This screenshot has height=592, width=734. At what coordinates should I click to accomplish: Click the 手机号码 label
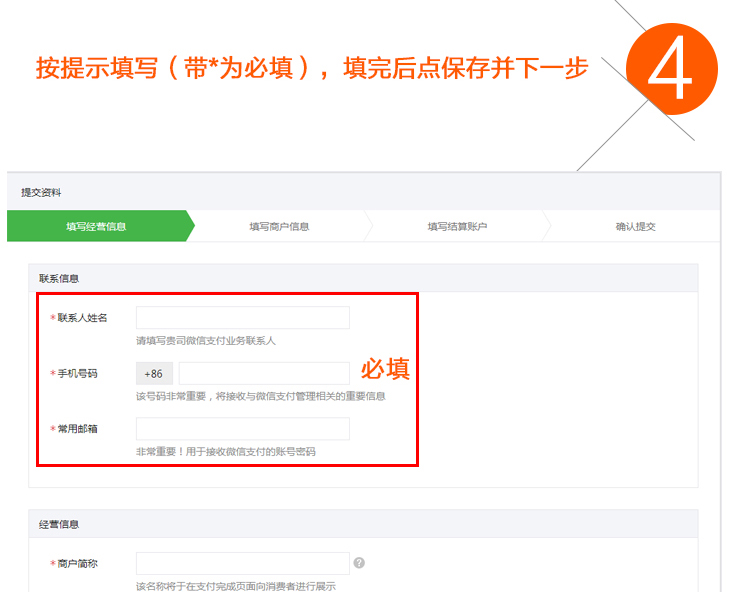click(x=77, y=373)
